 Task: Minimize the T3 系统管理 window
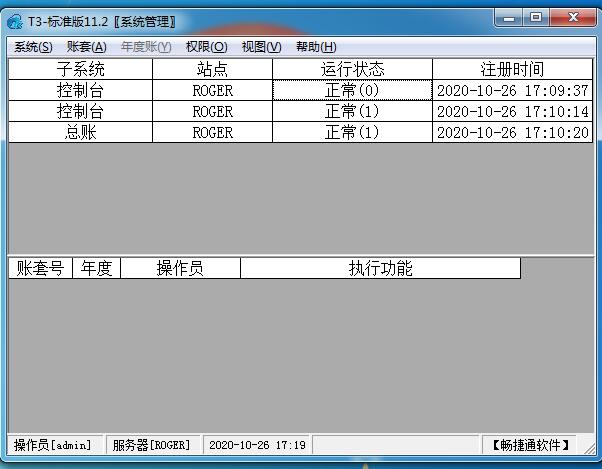click(509, 18)
